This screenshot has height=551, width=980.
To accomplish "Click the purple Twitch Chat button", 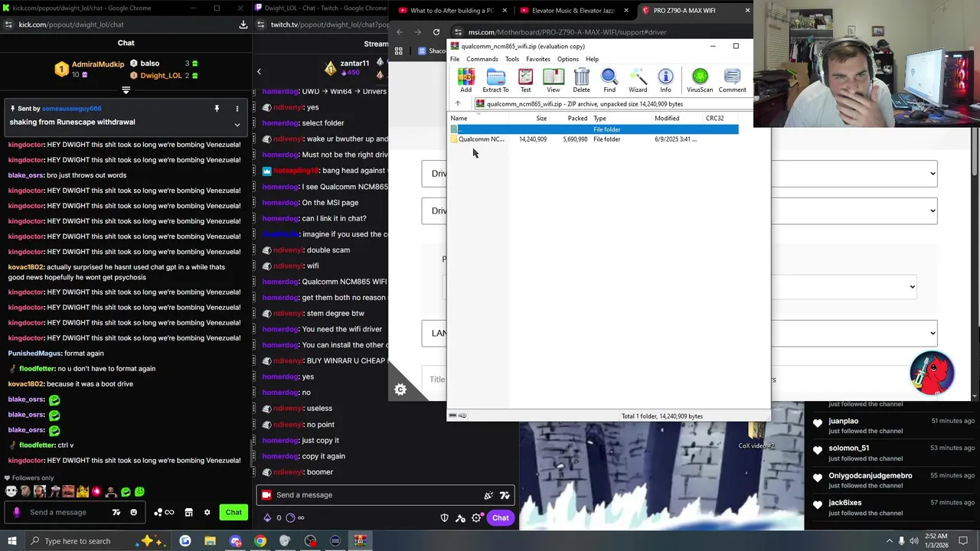I will tap(501, 518).
